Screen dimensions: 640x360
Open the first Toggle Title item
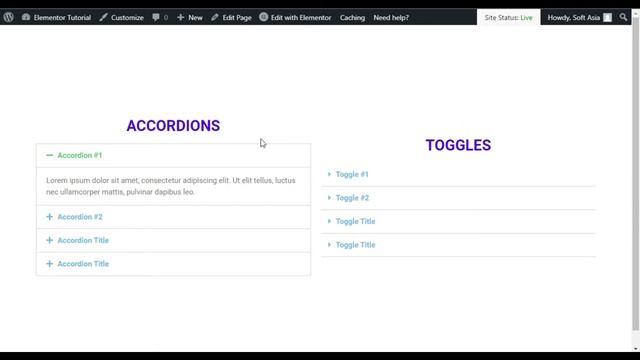click(x=458, y=221)
